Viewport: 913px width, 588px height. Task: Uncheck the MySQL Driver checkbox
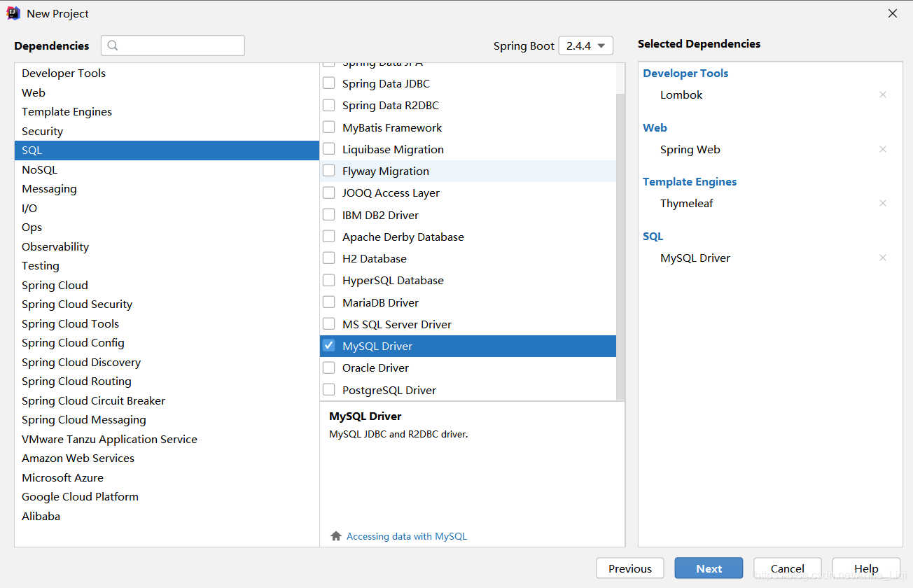click(x=328, y=346)
